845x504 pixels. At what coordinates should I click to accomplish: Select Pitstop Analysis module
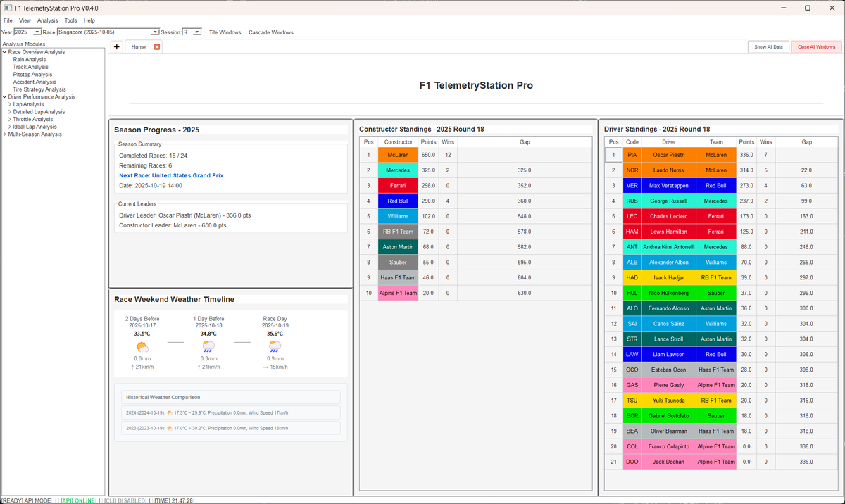(x=32, y=75)
